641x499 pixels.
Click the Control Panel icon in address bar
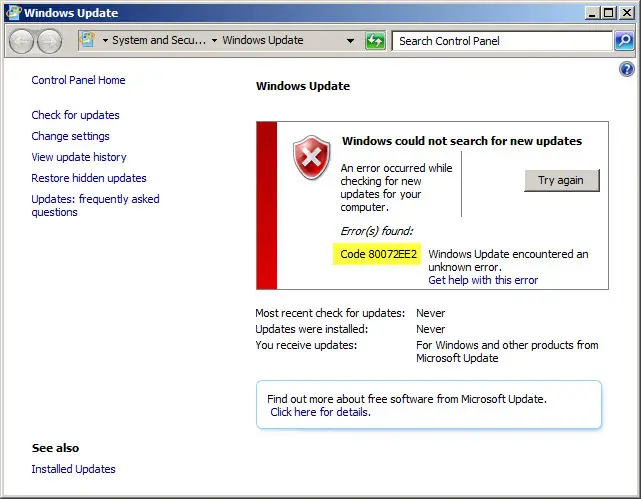[x=87, y=40]
